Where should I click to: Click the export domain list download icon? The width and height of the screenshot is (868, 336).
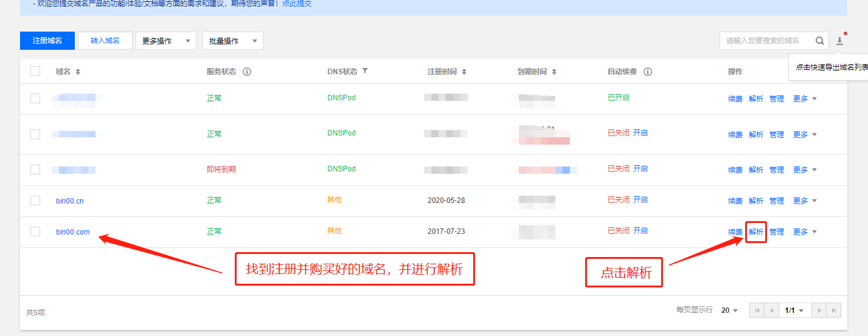click(839, 41)
